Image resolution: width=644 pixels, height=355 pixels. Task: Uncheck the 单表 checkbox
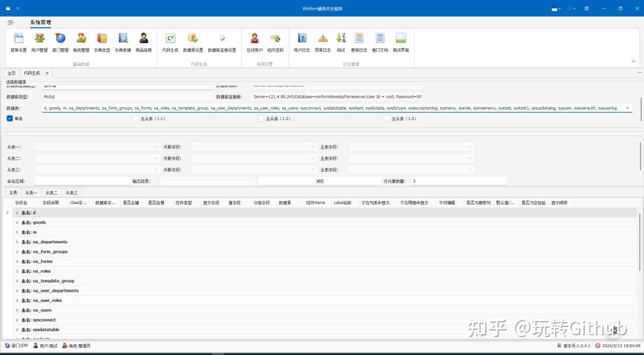[x=9, y=118]
